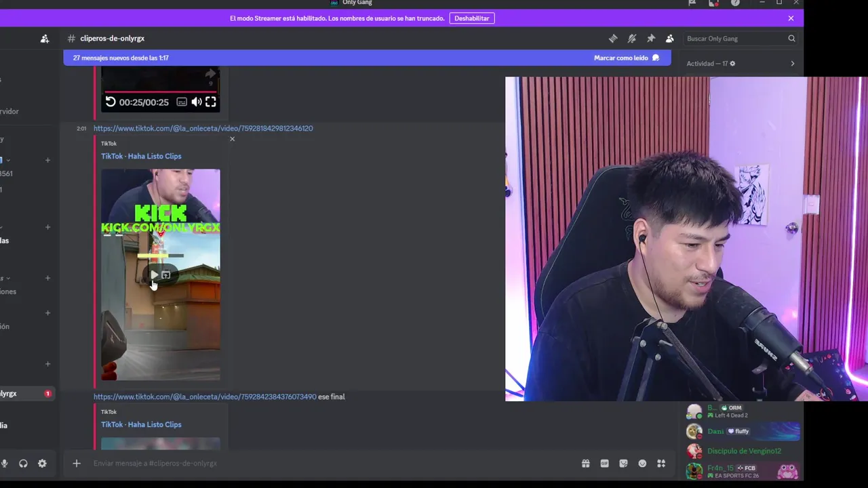Dismiss the Streamer mode banner

coord(791,18)
